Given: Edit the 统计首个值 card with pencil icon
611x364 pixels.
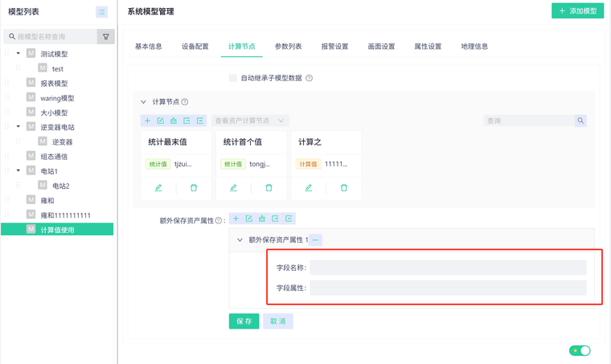Looking at the screenshot, I should (233, 188).
